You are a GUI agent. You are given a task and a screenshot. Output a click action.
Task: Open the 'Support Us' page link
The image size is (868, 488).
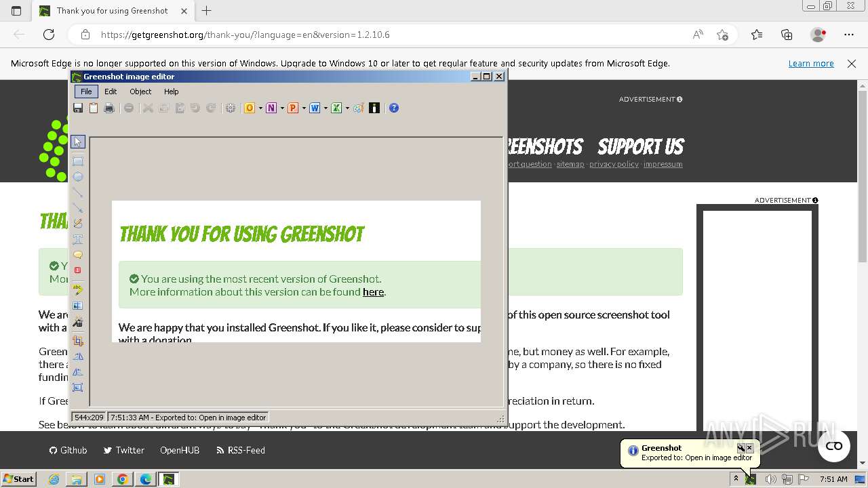pos(640,146)
